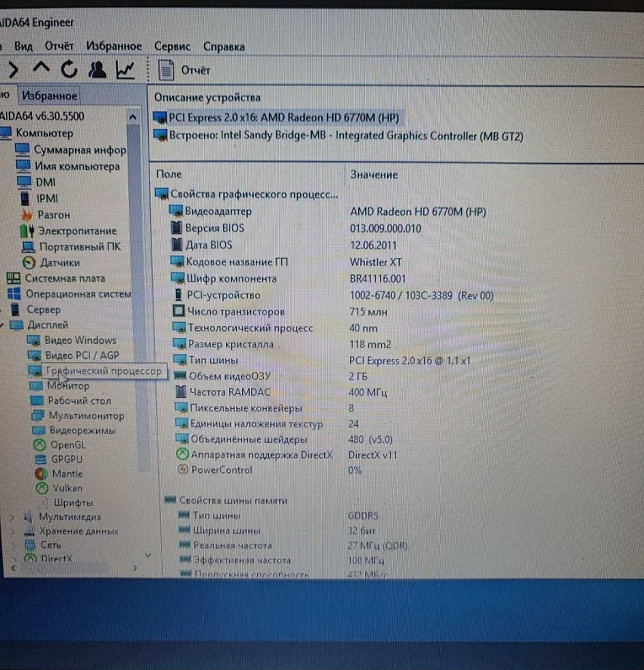The width and height of the screenshot is (644, 670).
Task: Select the Intel Sandy Bridge-MB integrated graphics device
Action: [x=338, y=136]
